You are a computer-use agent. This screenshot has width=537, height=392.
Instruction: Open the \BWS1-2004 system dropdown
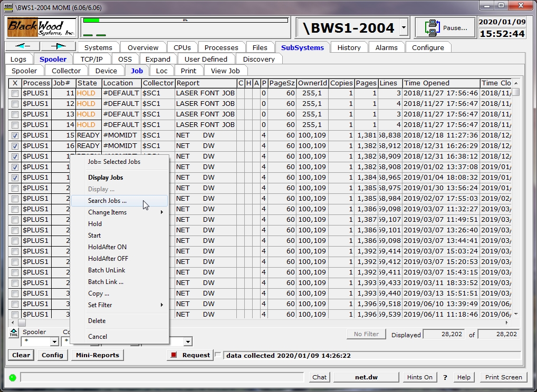pyautogui.click(x=404, y=28)
